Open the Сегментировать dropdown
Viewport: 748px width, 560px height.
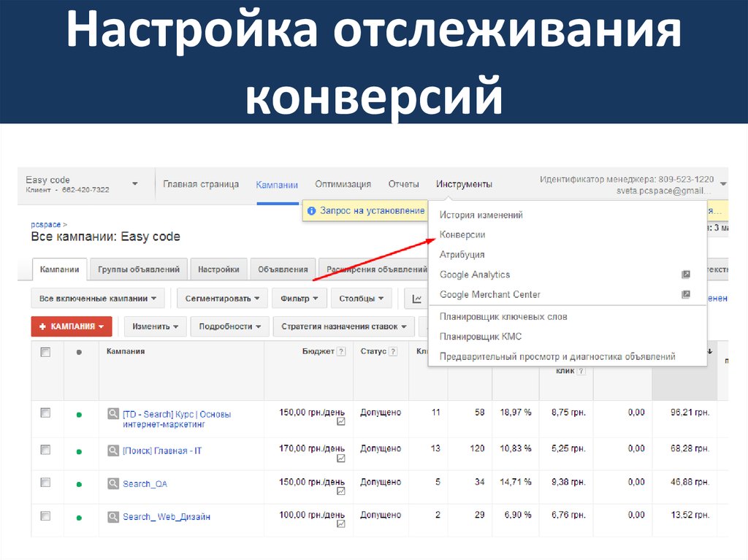(221, 298)
